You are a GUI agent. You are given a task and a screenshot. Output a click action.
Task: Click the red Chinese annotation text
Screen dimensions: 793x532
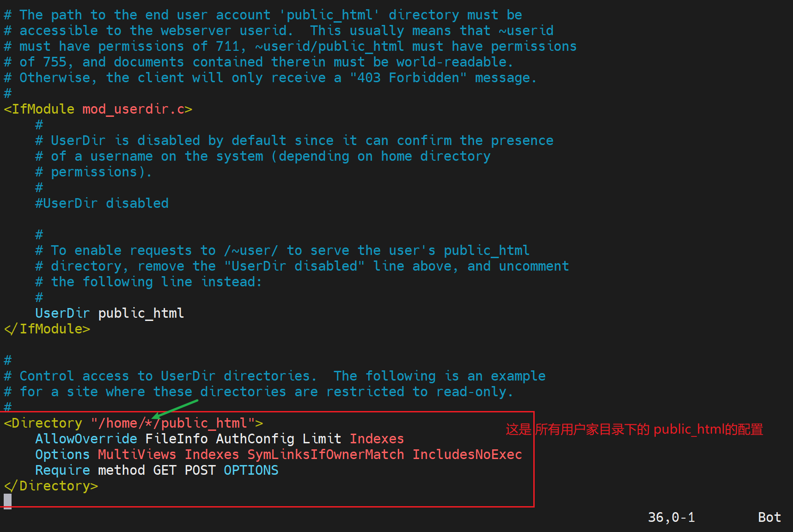[x=634, y=429]
